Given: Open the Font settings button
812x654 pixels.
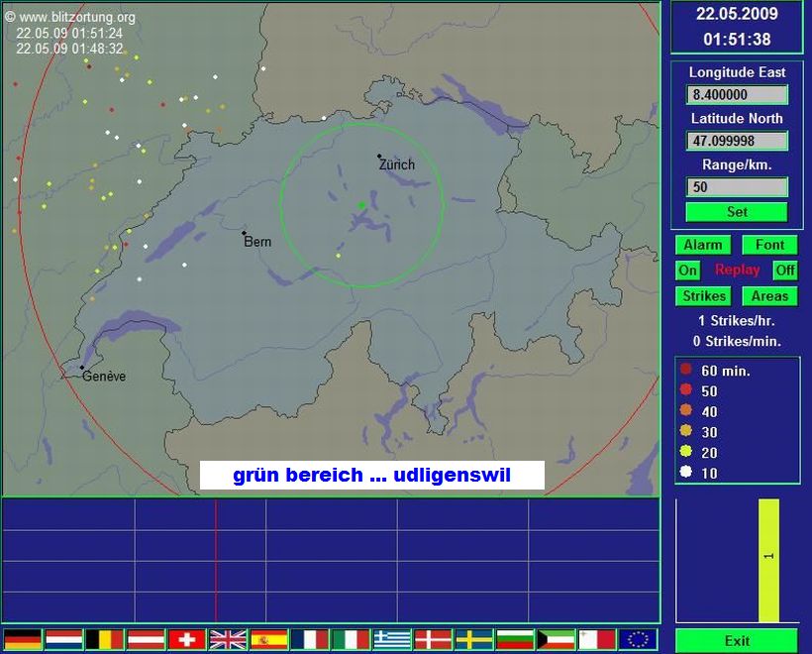Looking at the screenshot, I should tap(769, 245).
